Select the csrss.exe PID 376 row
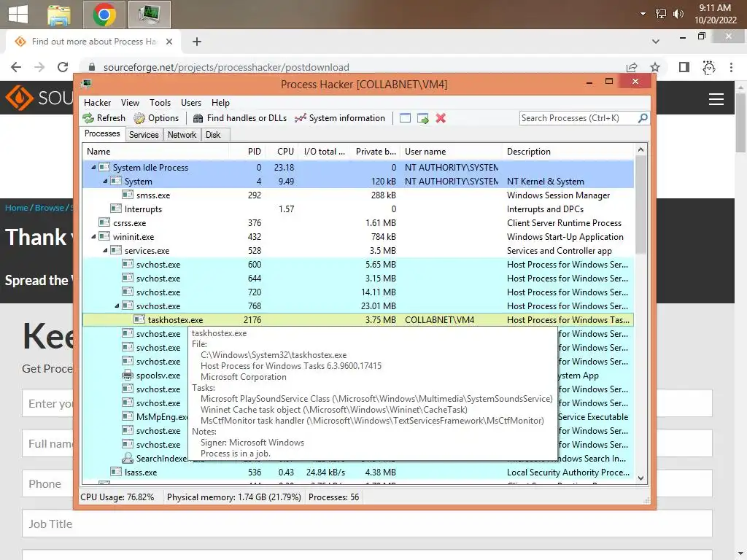The height and width of the screenshot is (560, 747). [358, 222]
